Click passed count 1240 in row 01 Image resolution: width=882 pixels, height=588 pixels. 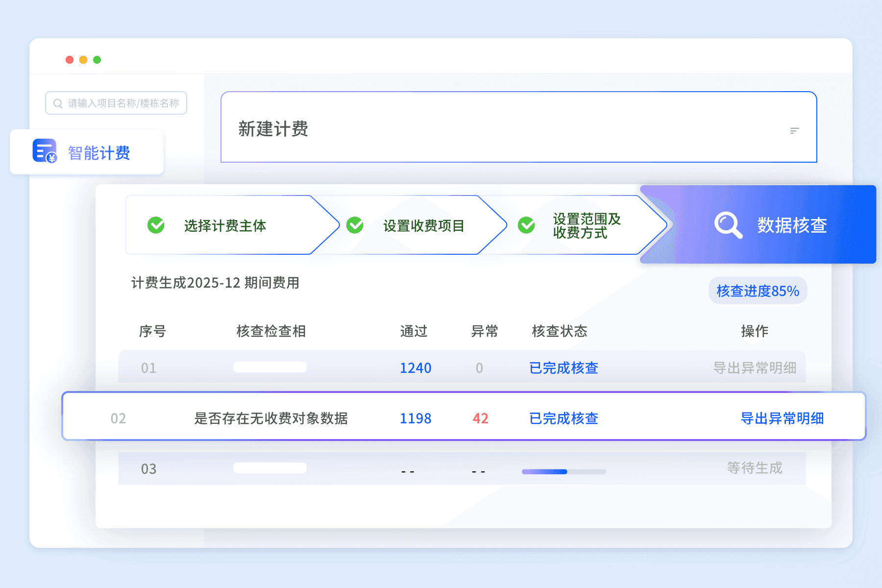tap(416, 368)
